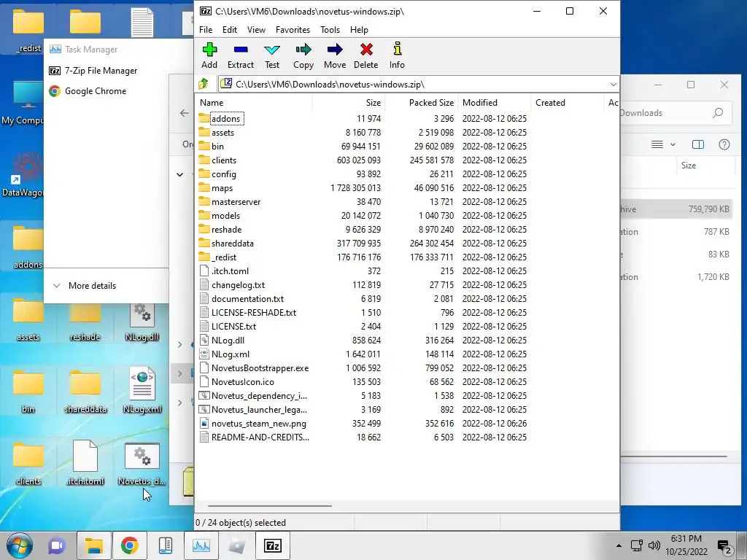Select NLog.dll in the archive list
This screenshot has height=560, width=747.
[x=363, y=340]
